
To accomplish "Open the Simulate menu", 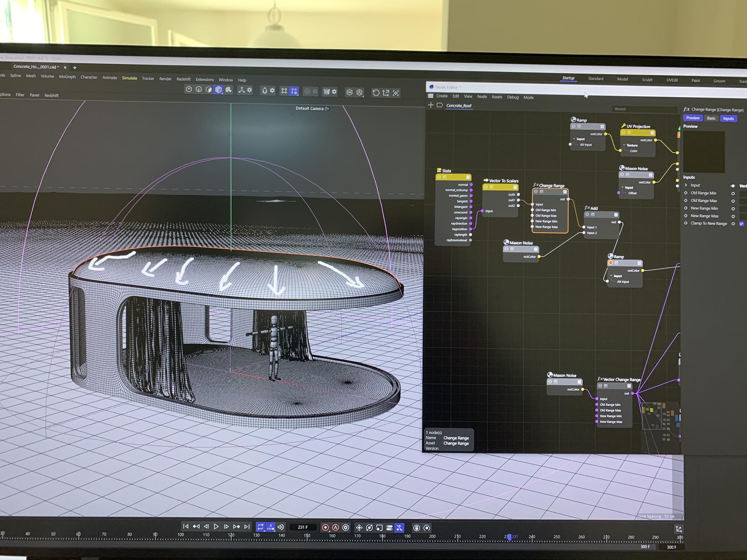I will click(129, 78).
